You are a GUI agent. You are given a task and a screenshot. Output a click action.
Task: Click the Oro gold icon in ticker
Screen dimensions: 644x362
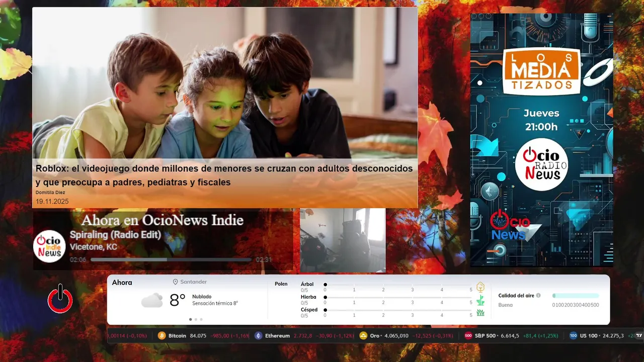[x=363, y=336]
